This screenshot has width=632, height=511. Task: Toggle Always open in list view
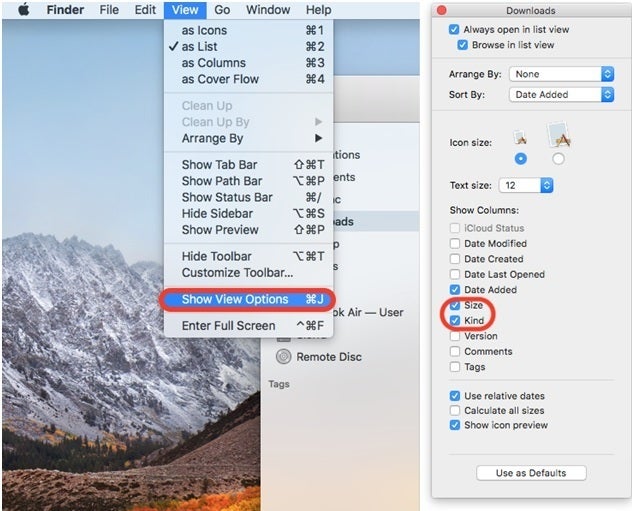tap(454, 29)
